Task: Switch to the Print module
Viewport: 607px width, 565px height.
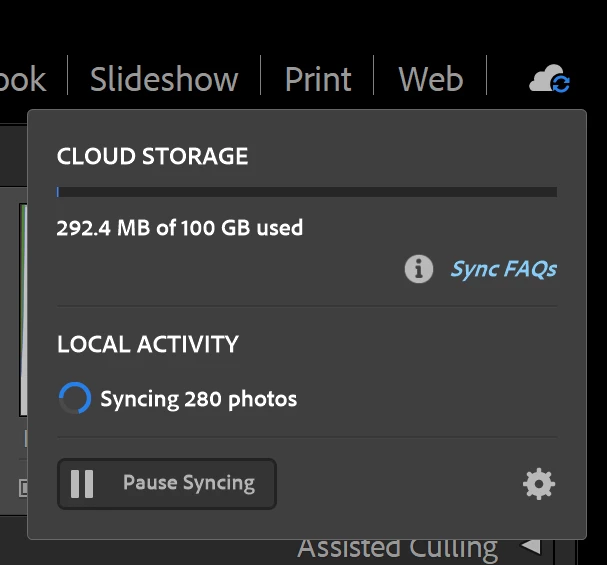Action: (318, 79)
